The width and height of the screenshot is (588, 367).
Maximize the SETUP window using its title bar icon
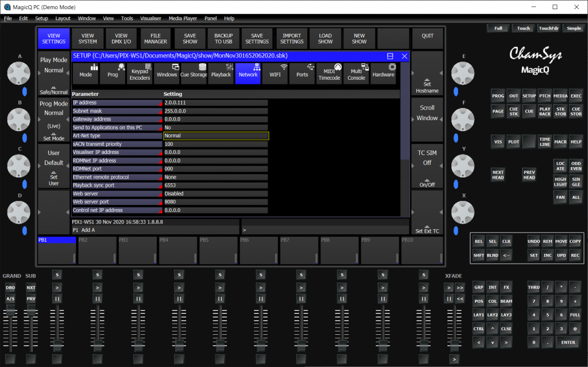click(390, 56)
